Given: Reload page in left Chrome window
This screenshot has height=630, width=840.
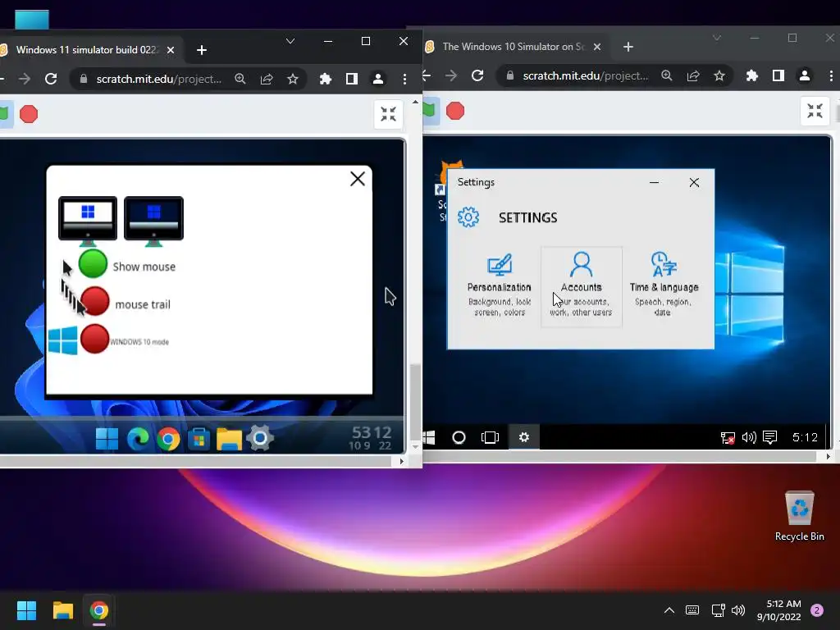Looking at the screenshot, I should 51,80.
